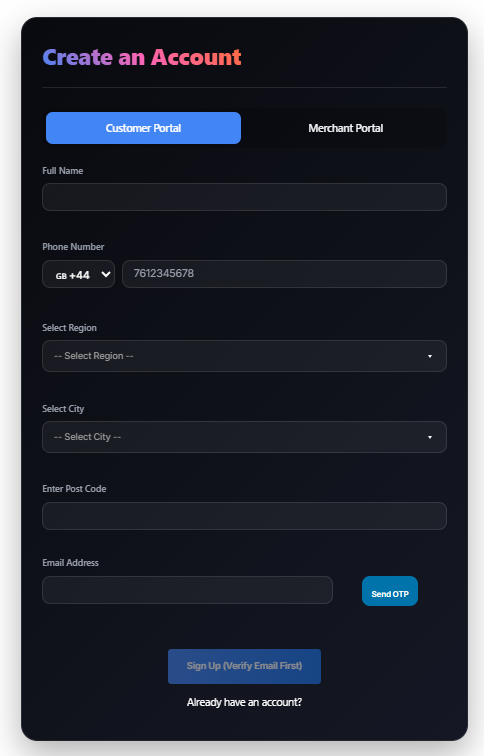Open the 'Already have an account?' link
This screenshot has height=756, width=484.
click(x=244, y=702)
